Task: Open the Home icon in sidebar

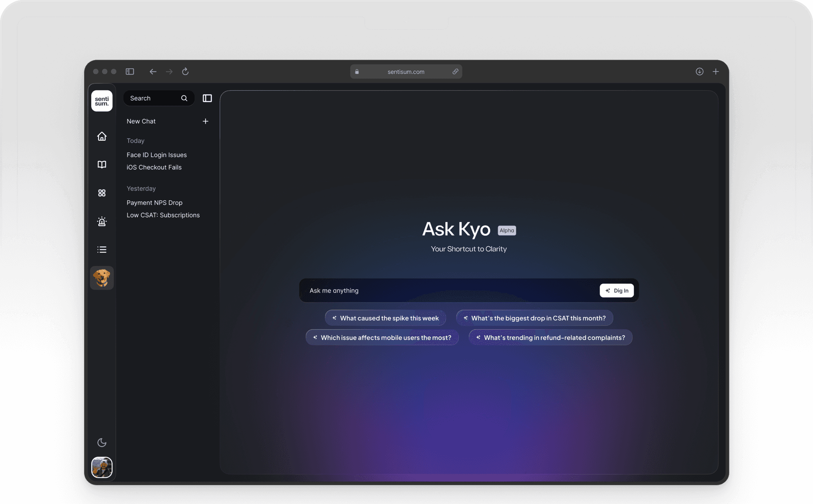Action: click(102, 136)
